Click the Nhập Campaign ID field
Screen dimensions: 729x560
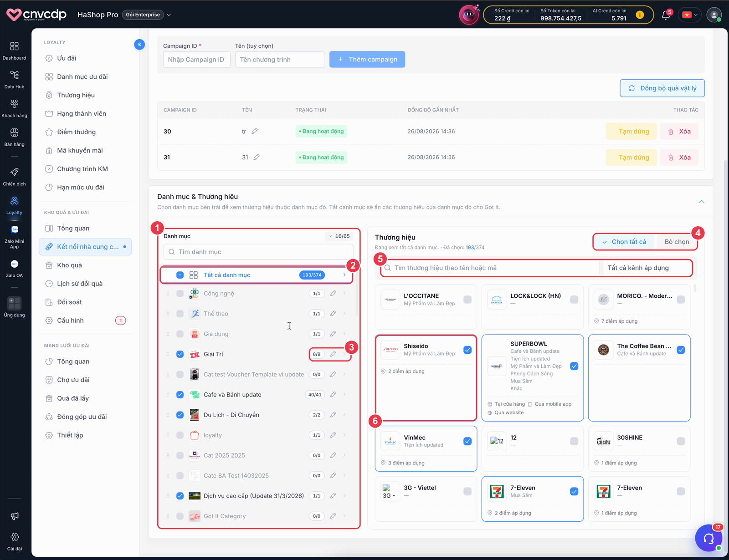point(197,60)
